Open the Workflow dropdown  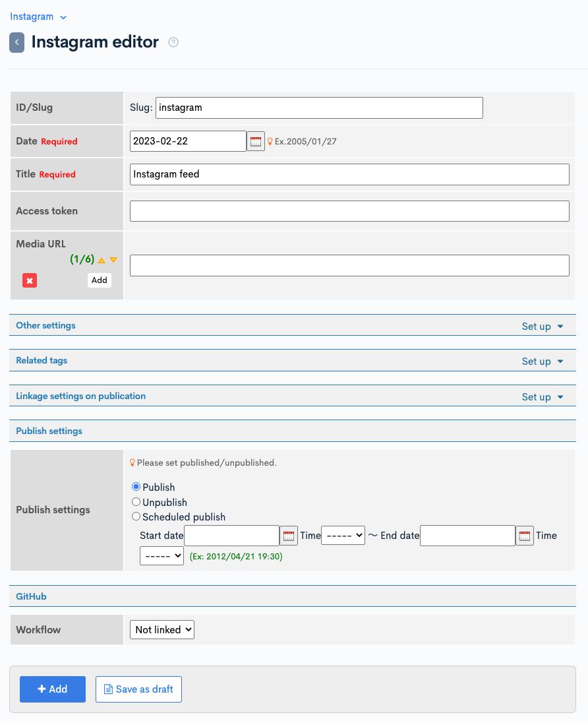click(x=162, y=629)
